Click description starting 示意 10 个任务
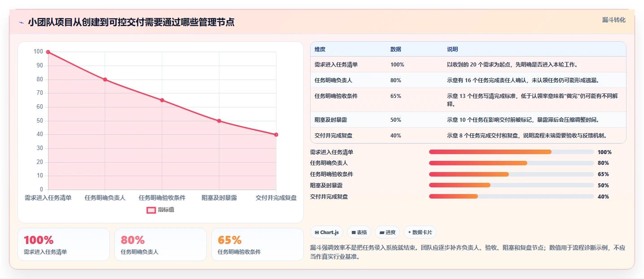 point(523,120)
